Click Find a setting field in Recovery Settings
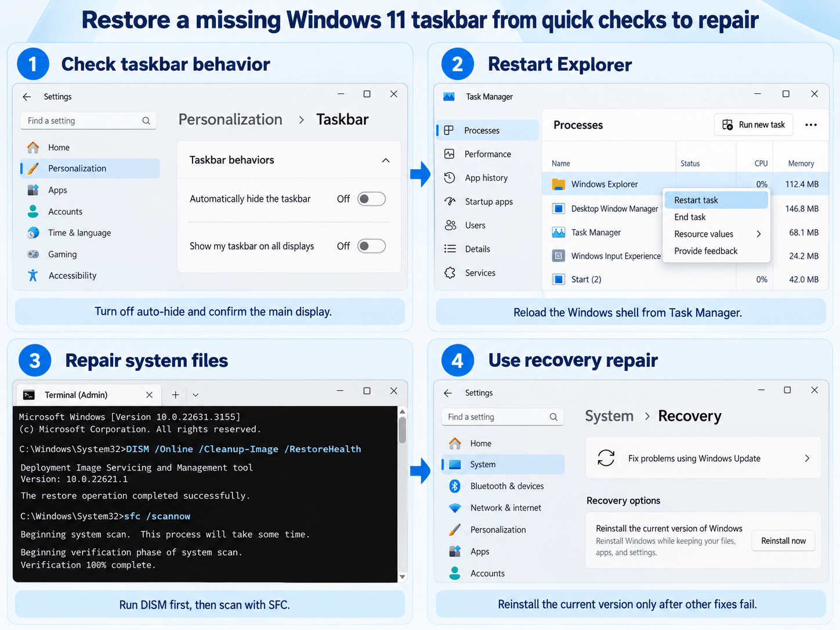Screen dimensions: 840x630 coord(502,417)
